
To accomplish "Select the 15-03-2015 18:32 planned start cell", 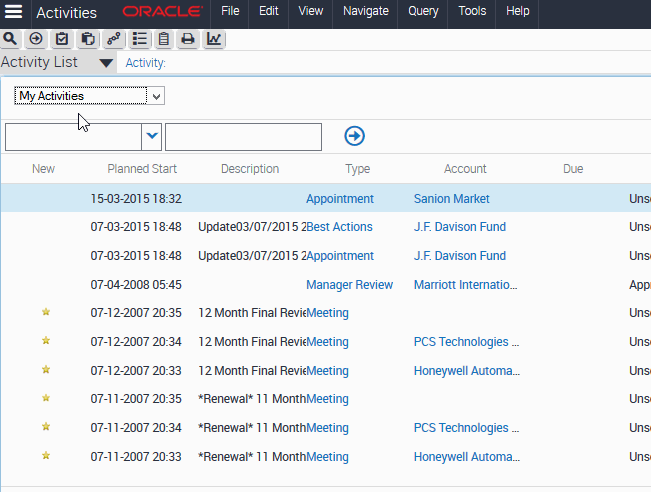I will click(x=136, y=199).
